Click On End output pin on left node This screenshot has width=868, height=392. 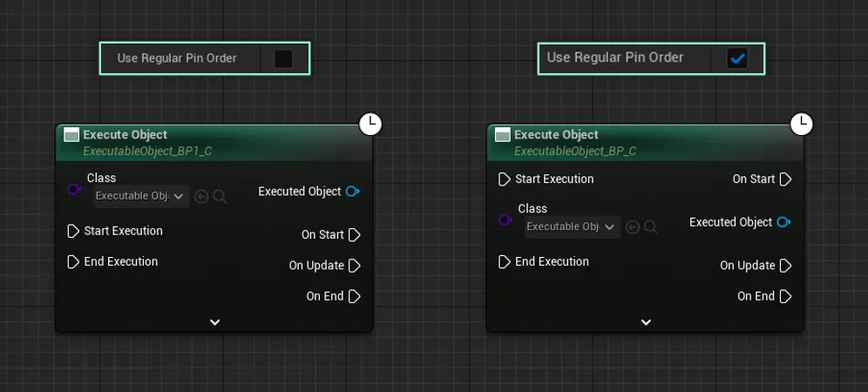pyautogui.click(x=355, y=296)
